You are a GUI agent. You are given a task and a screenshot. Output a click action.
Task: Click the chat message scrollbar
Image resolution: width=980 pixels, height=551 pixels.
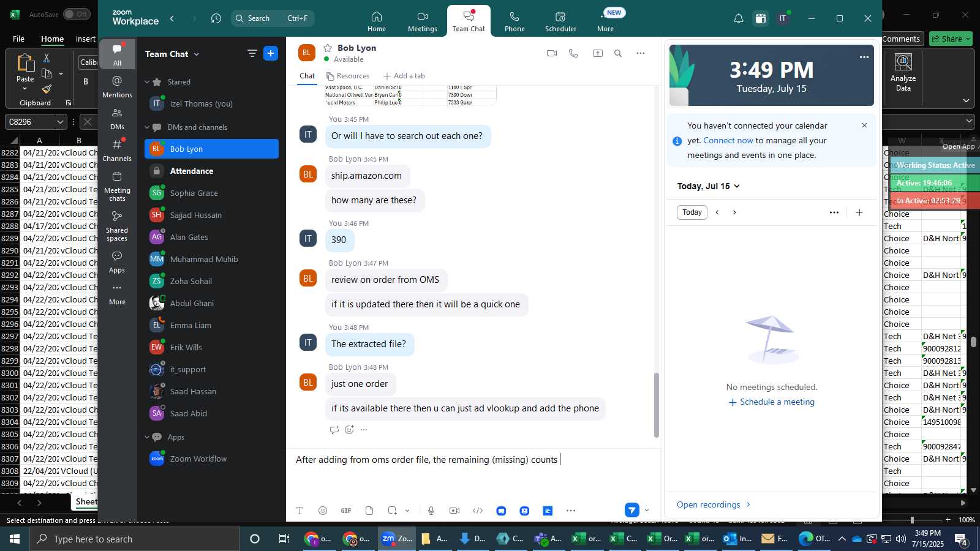[x=657, y=405]
